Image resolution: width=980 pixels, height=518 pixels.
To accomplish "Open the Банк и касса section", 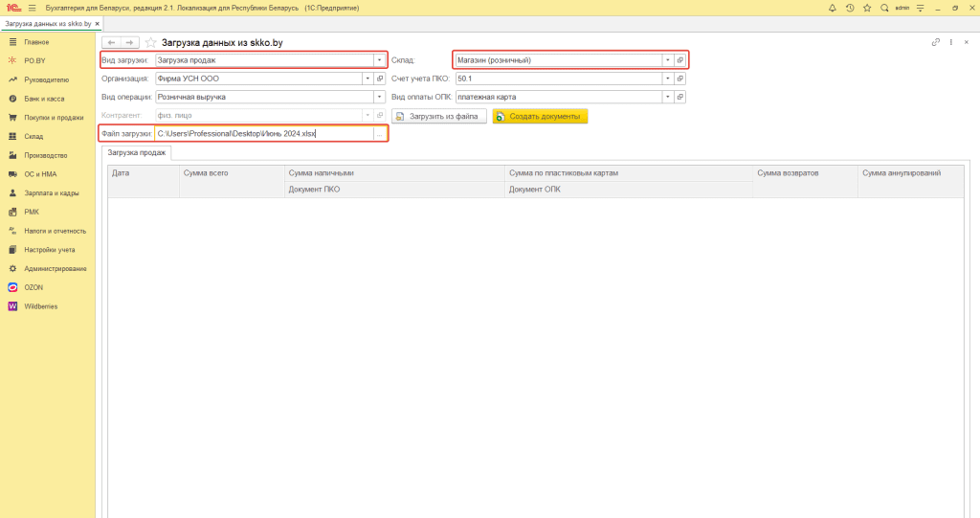I will click(x=44, y=99).
